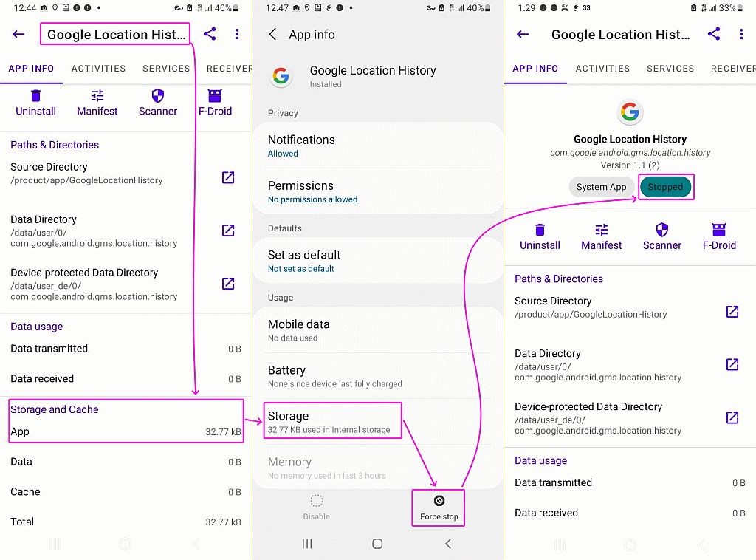The image size is (756, 560).
Task: Go back using the arrow in the left panel
Action: [x=18, y=34]
